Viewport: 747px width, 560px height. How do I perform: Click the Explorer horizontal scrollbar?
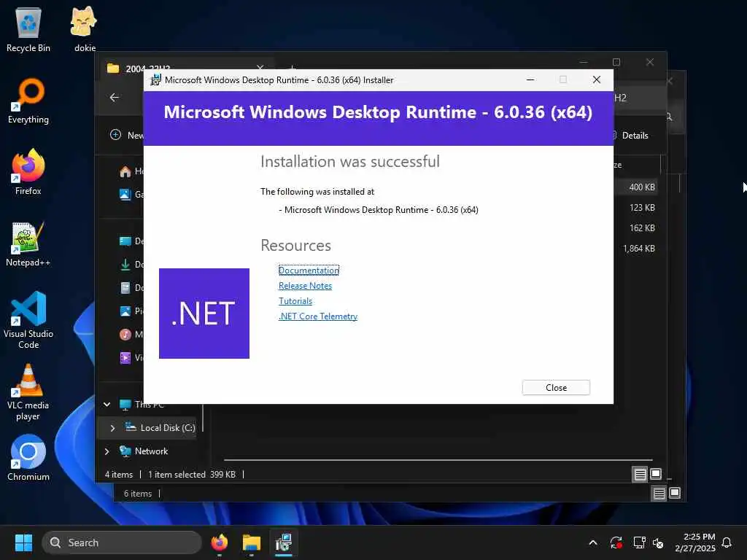[x=438, y=460]
